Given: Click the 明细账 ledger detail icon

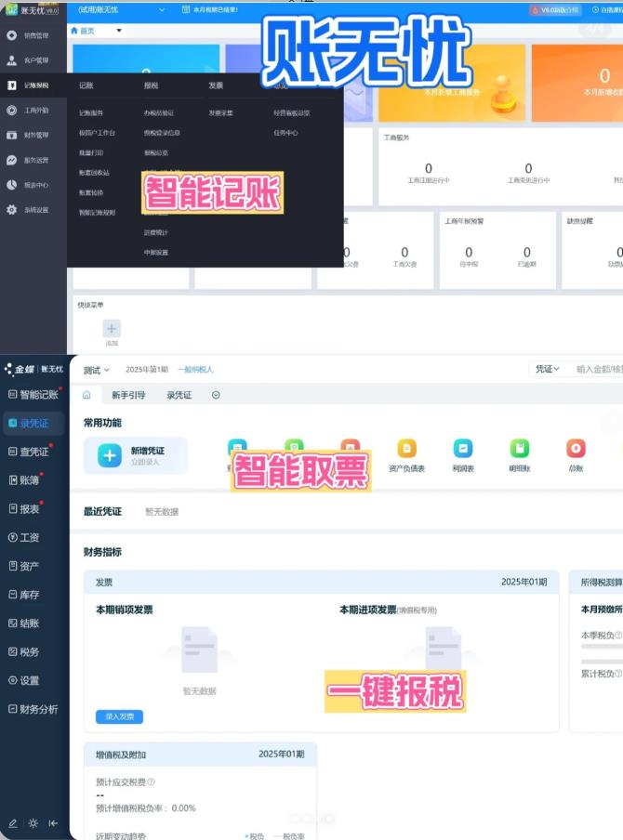Looking at the screenshot, I should [x=519, y=450].
